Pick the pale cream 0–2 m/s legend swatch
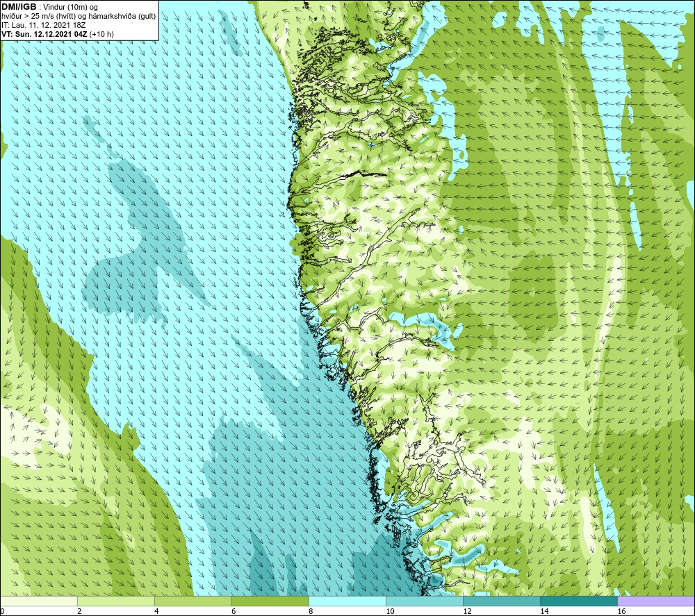 tap(38, 601)
